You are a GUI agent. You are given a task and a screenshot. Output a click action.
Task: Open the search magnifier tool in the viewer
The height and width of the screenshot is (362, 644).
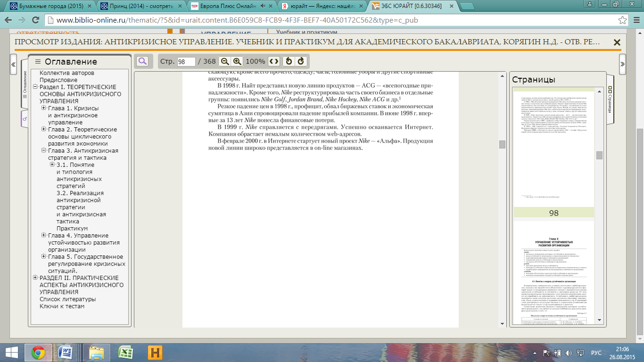[x=142, y=61]
